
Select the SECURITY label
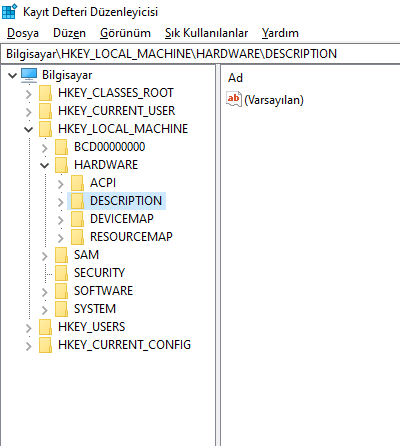pos(99,273)
